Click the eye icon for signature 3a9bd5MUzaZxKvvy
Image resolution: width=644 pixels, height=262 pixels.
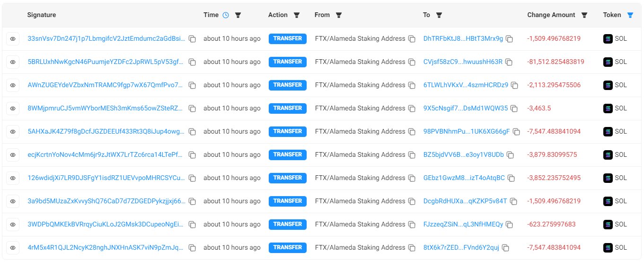[13, 201]
